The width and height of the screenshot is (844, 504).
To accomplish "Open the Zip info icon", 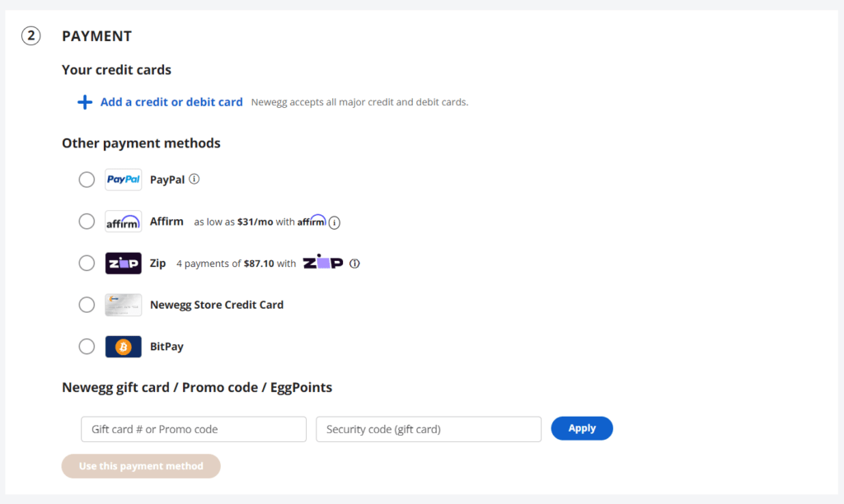I will 354,264.
